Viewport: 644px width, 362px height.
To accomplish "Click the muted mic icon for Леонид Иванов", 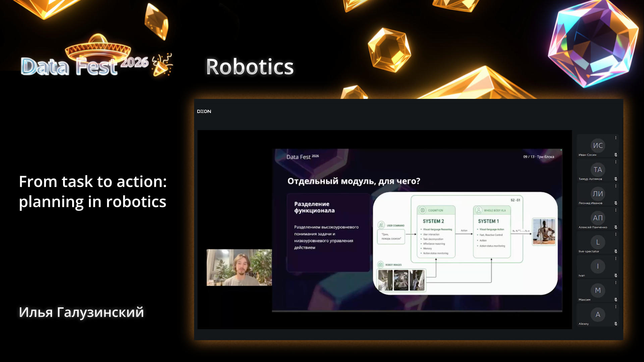I will [x=616, y=203].
